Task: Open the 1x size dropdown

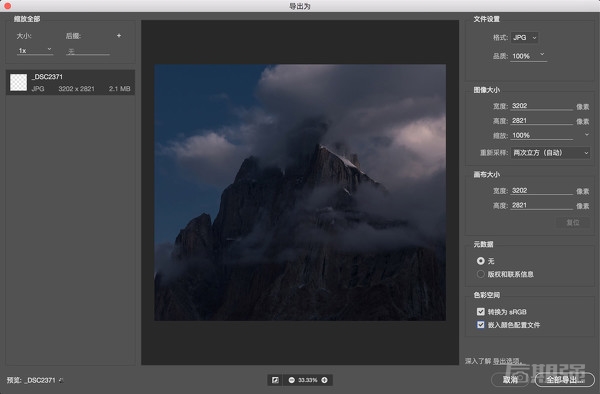Action: click(x=35, y=50)
